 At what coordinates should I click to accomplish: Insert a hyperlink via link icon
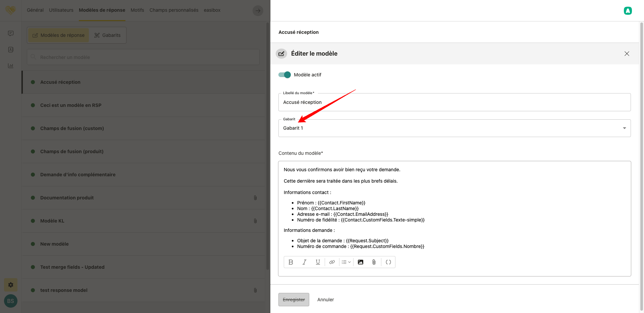(x=332, y=262)
